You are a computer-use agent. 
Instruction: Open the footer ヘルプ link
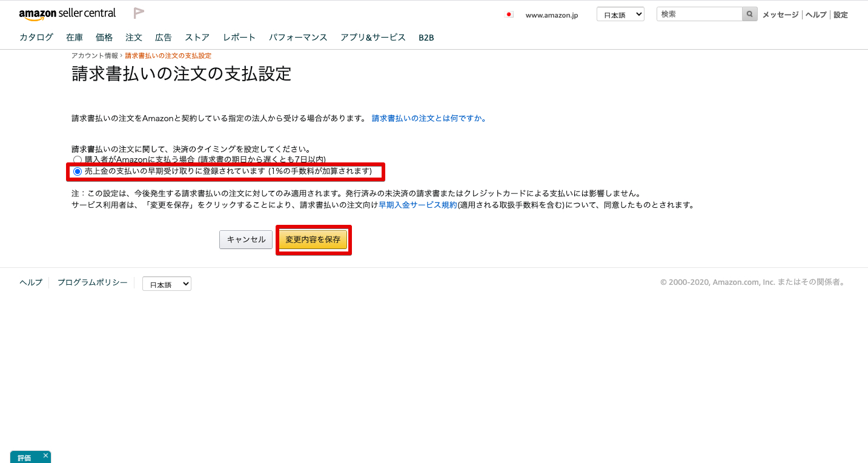click(31, 282)
